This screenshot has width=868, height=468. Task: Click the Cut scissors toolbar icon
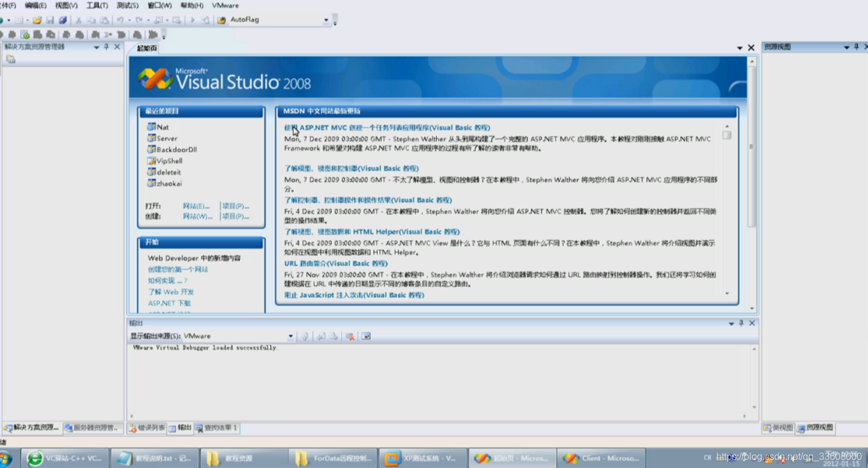pos(78,20)
